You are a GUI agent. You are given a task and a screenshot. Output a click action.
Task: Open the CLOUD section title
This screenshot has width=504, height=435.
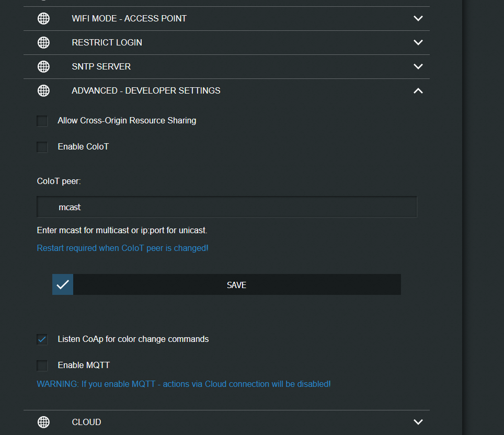pyautogui.click(x=87, y=422)
